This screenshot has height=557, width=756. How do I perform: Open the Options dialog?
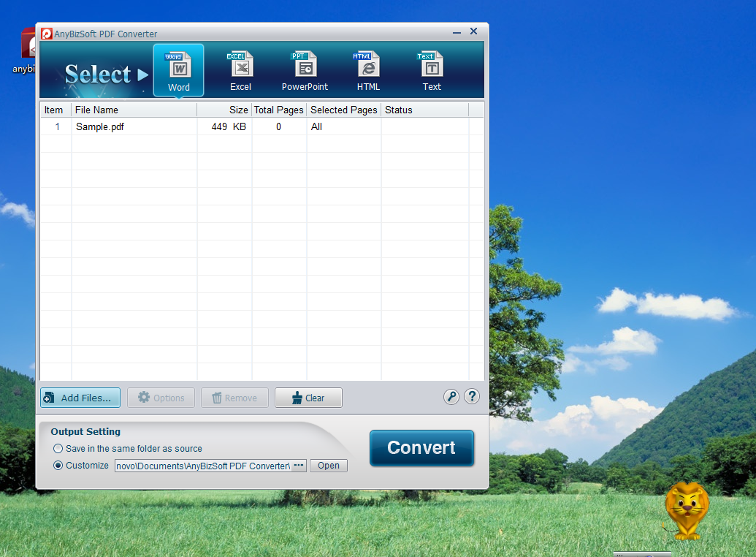point(161,398)
